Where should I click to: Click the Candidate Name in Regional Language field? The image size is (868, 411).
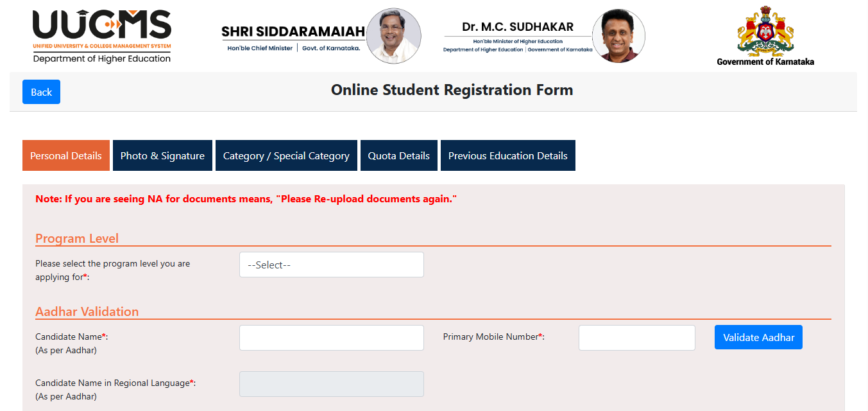tap(331, 383)
